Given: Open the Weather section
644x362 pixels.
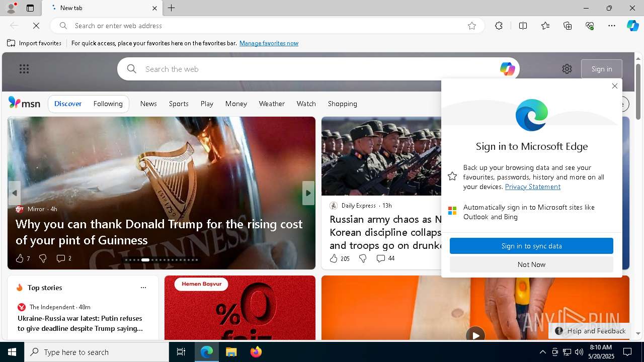Looking at the screenshot, I should tap(272, 104).
